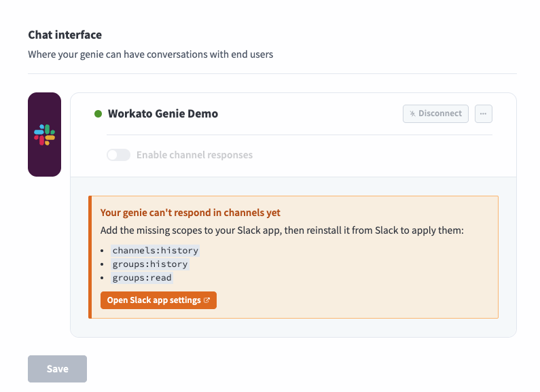
Task: Disconnect the Workato Genie Demo app
Action: 435,113
